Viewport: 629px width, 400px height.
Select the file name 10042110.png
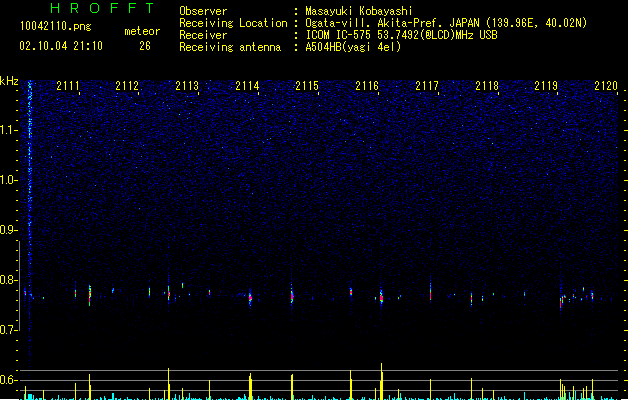[55, 26]
